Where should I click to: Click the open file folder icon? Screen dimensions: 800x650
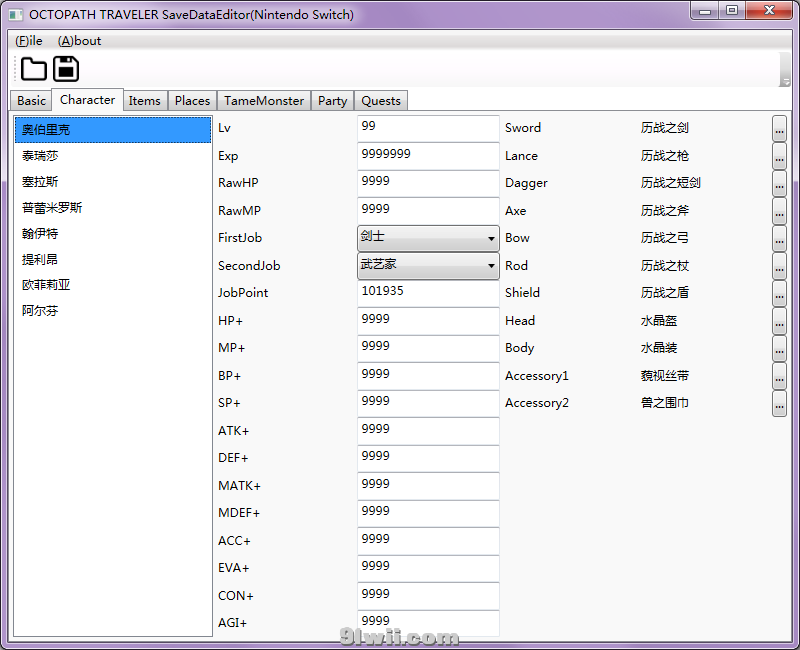click(34, 69)
